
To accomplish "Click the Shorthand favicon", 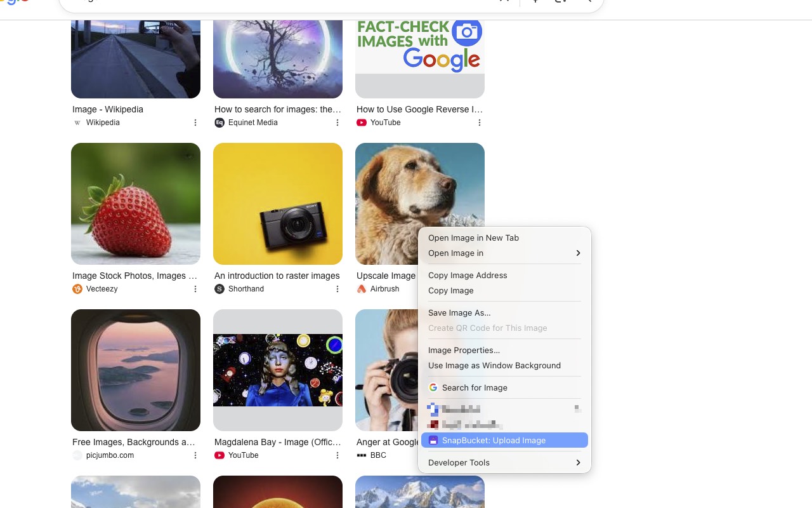I will (x=219, y=289).
